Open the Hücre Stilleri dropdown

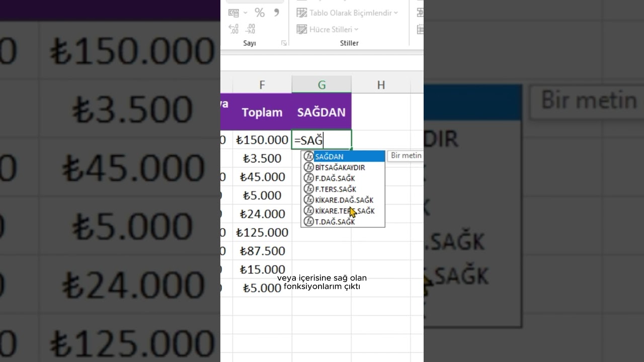[x=328, y=29]
